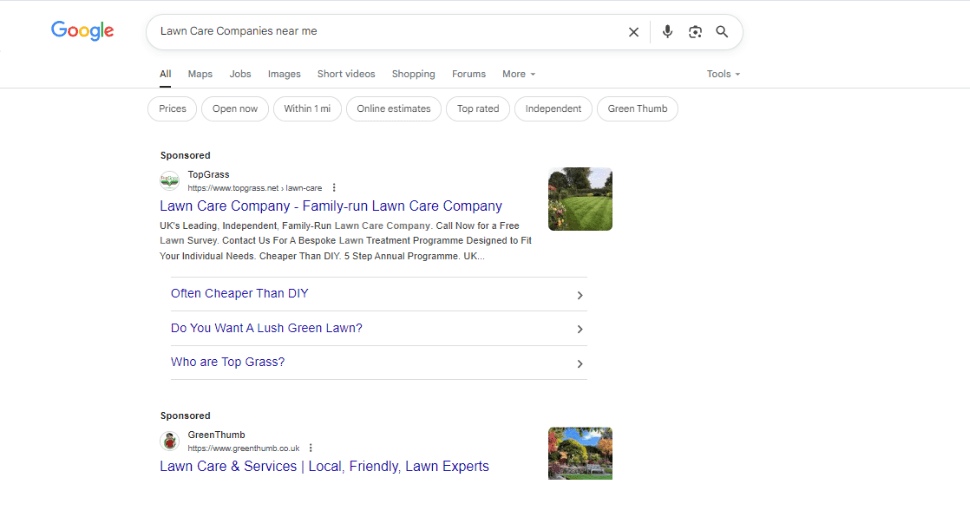Expand the chevron on Often Cheaper Than DIY
This screenshot has width=970, height=517.
click(580, 295)
